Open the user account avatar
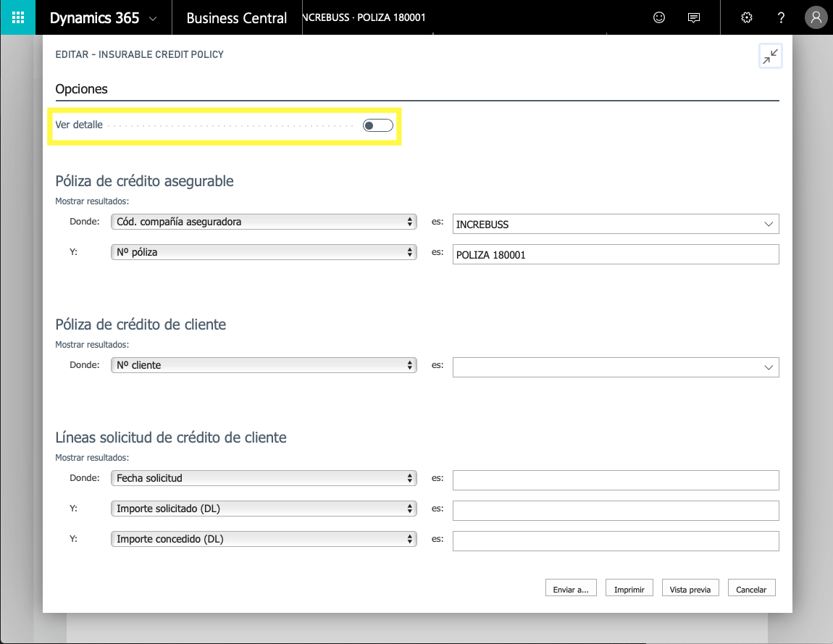The width and height of the screenshot is (833, 644). point(816,17)
